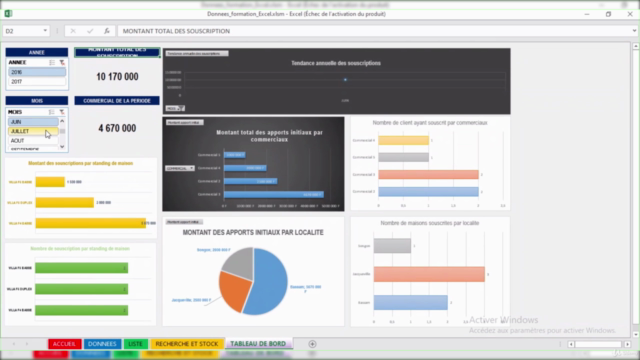Select JUIN in the MOIS slicer
Screen dimensions: 640x360
point(33,122)
